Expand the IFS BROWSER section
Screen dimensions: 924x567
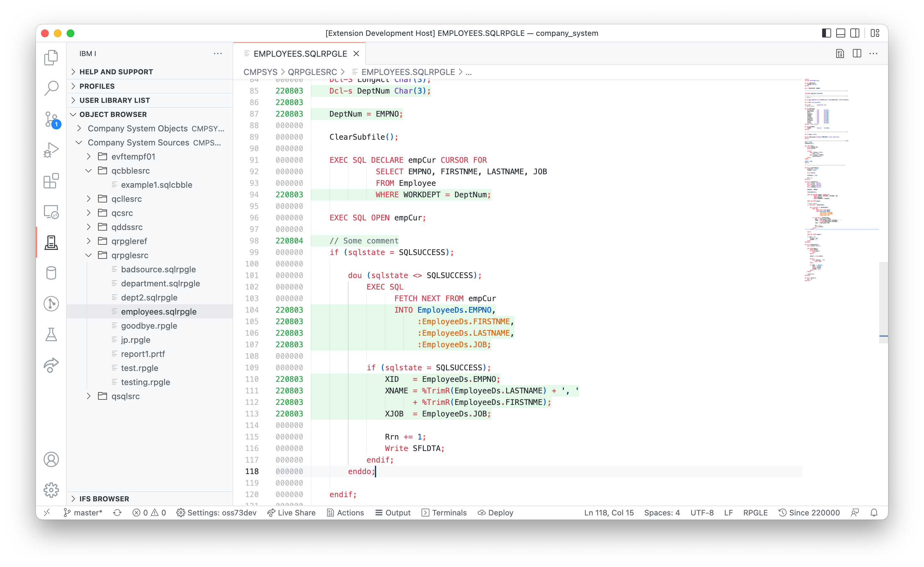[104, 498]
